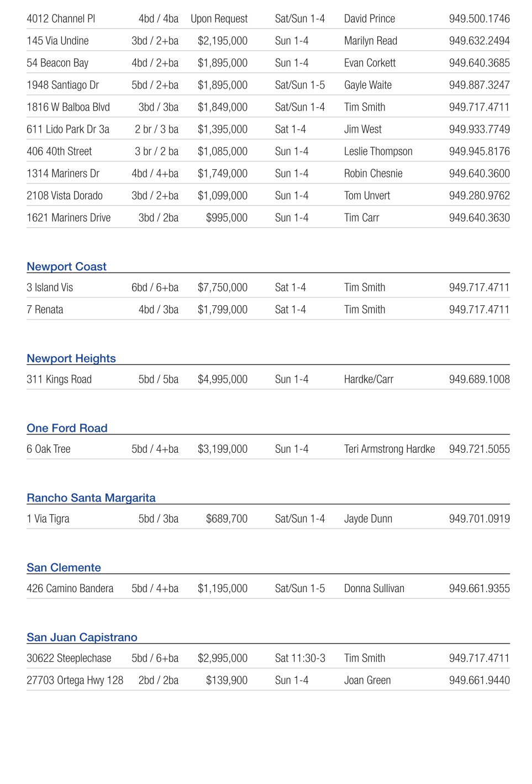532x784 pixels.
Task: Click the Newport Coast section heading
Action: click(x=66, y=266)
